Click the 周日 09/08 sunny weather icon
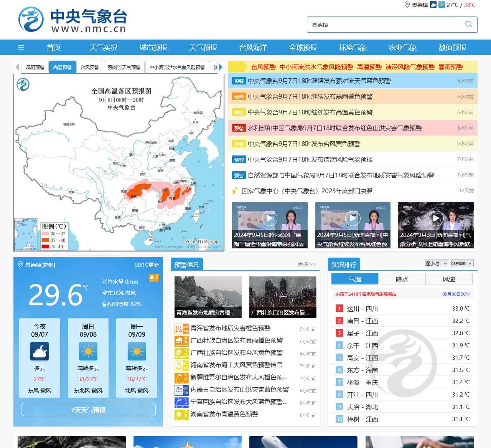Image resolution: width=491 pixels, height=448 pixels. tap(88, 351)
